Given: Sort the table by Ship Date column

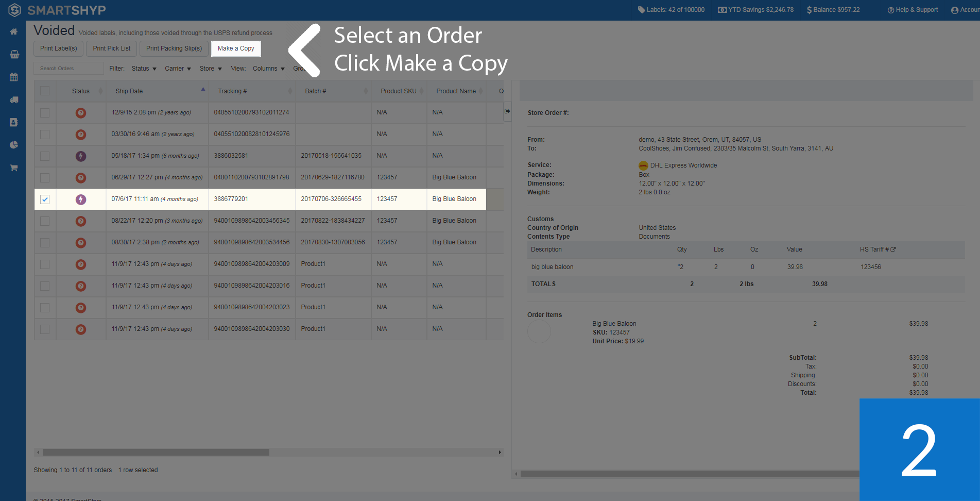Looking at the screenshot, I should coord(157,91).
